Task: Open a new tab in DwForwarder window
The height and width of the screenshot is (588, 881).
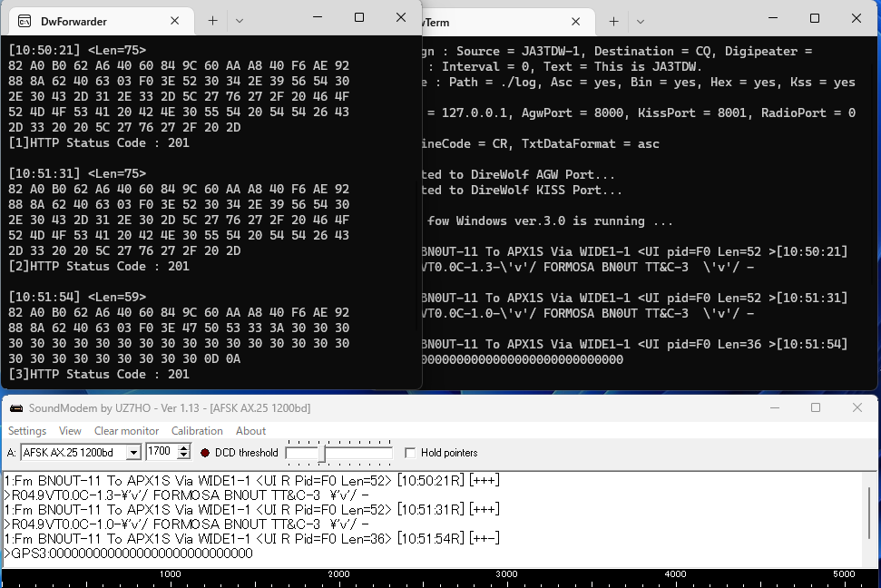Action: coord(212,21)
